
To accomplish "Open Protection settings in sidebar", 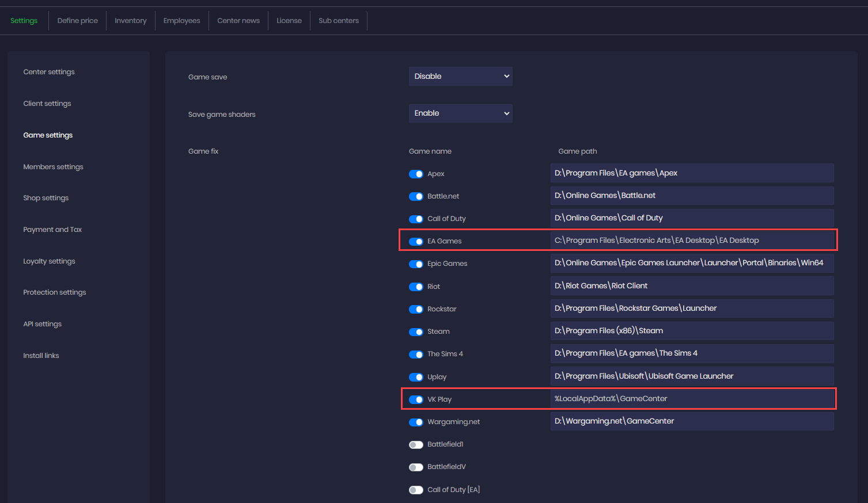I will [55, 292].
